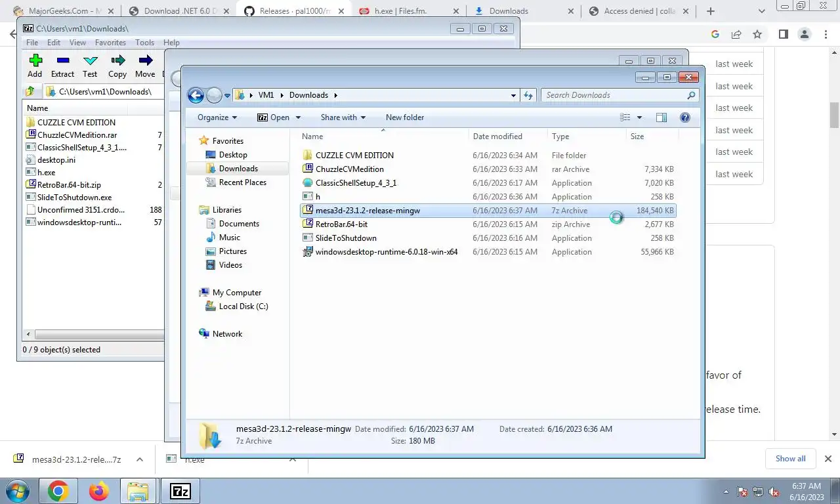Click the 7-Zip Copy toolbar icon
840x504 pixels.
[x=117, y=60]
